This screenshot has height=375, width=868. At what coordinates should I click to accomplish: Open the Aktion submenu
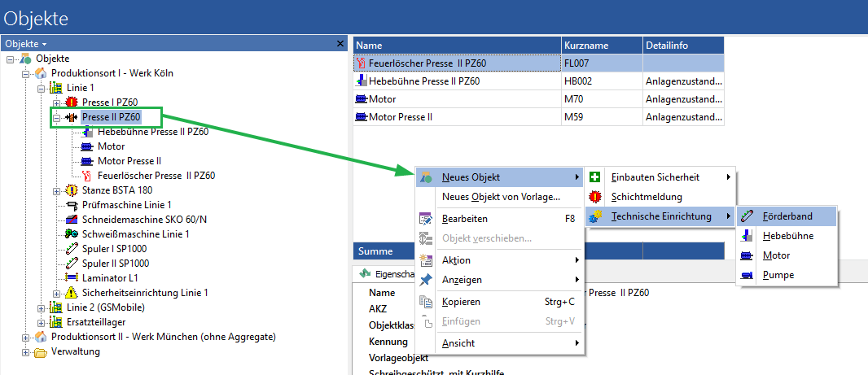(x=500, y=260)
